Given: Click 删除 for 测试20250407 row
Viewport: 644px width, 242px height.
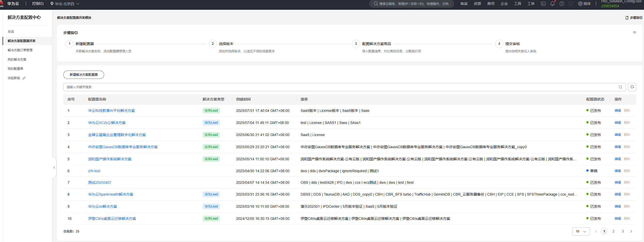Looking at the screenshot, I should pyautogui.click(x=627, y=182).
